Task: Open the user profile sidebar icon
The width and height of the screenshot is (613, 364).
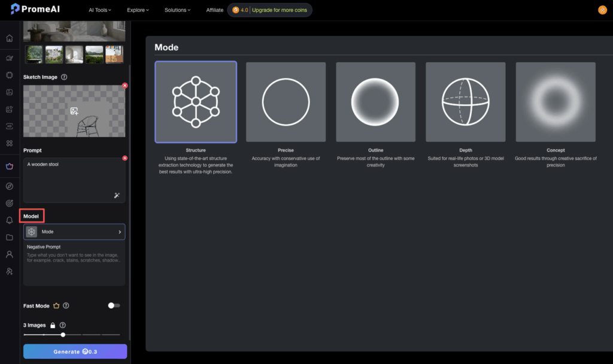Action: 10,254
